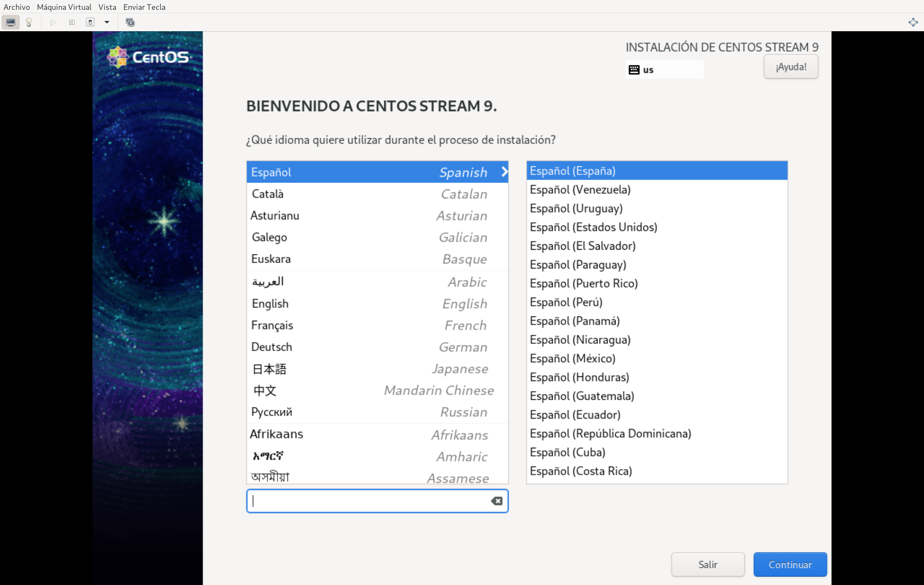Select Español (México) locale
Viewport: 924px width, 585px height.
(572, 358)
